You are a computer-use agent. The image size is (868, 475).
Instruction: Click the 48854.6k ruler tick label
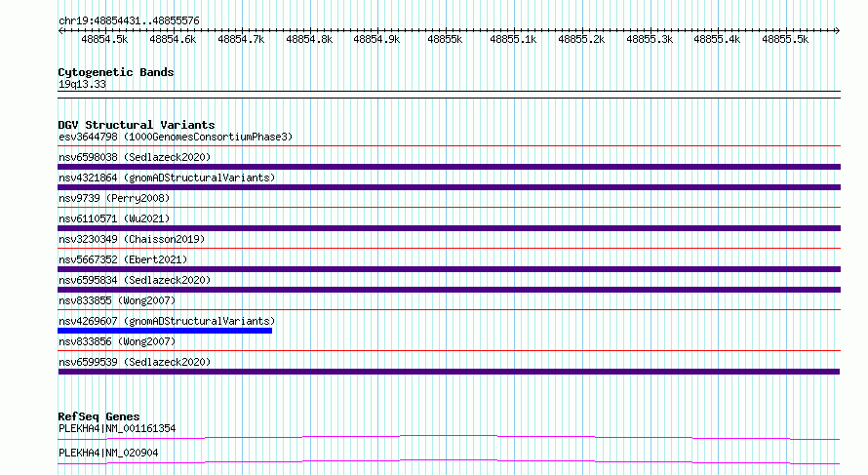(x=173, y=40)
